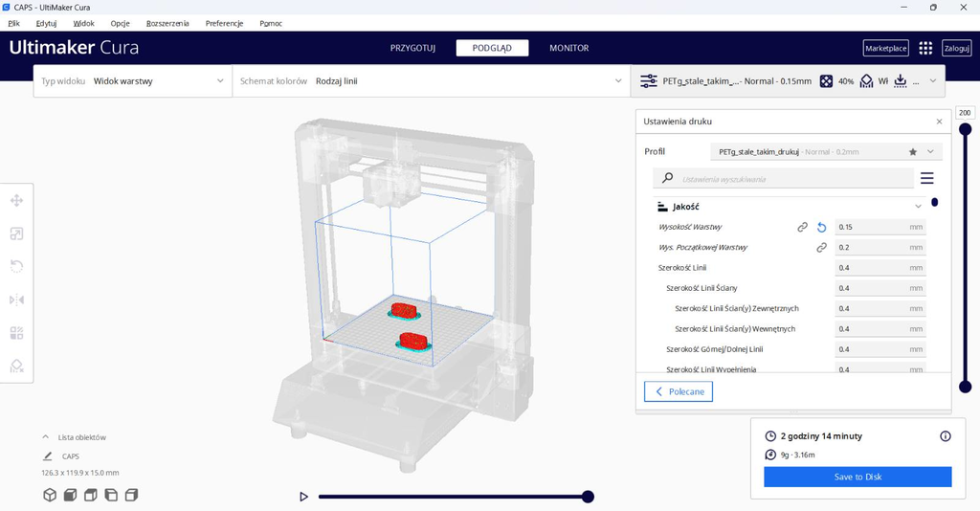Viewport: 980px width, 511px height.
Task: Click the print info circle icon
Action: [945, 436]
